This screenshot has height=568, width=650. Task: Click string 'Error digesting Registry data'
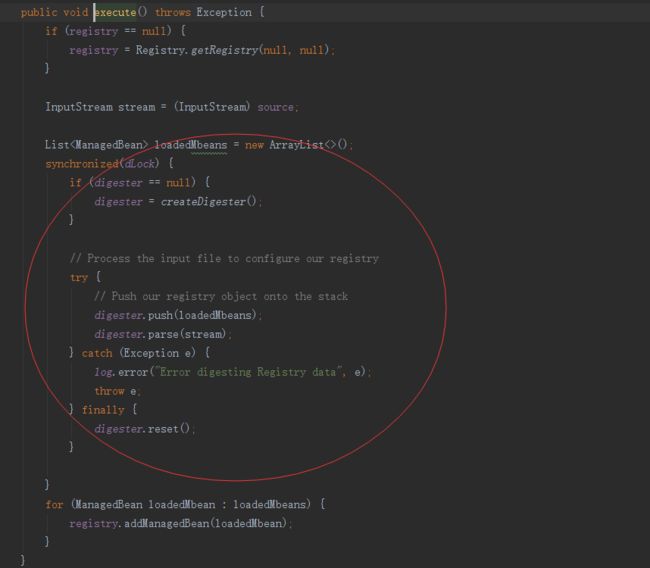pyautogui.click(x=248, y=372)
